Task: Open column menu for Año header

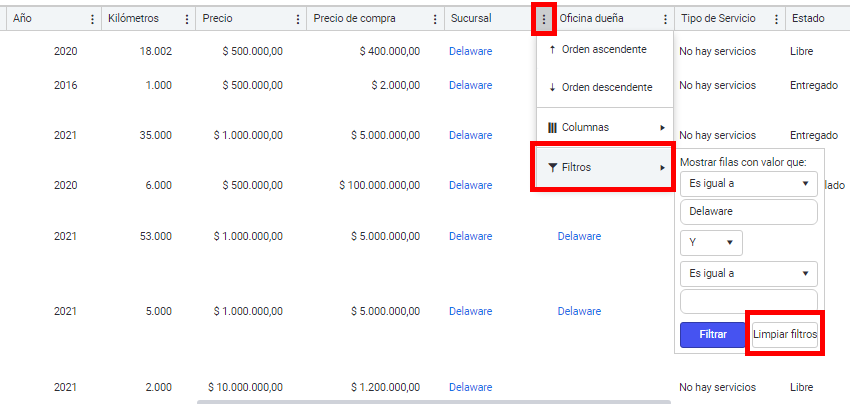Action: 93,19
